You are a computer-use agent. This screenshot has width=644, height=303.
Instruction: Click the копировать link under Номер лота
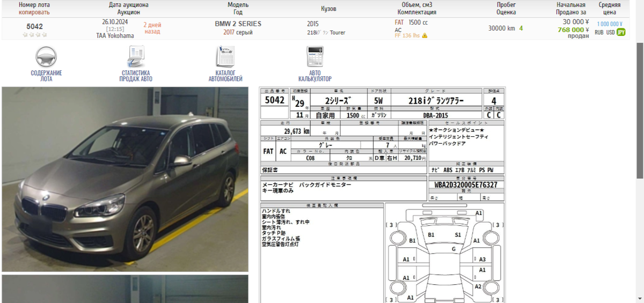pyautogui.click(x=34, y=12)
